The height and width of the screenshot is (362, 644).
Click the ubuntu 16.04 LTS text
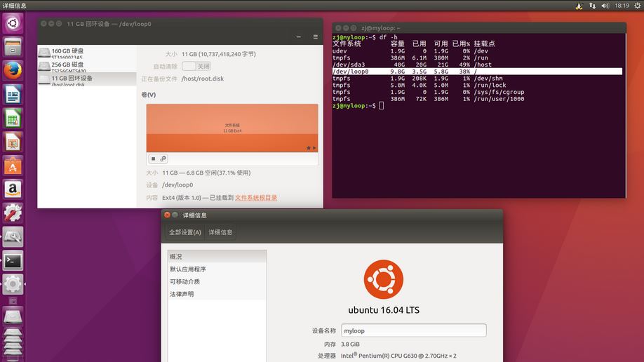(x=384, y=310)
